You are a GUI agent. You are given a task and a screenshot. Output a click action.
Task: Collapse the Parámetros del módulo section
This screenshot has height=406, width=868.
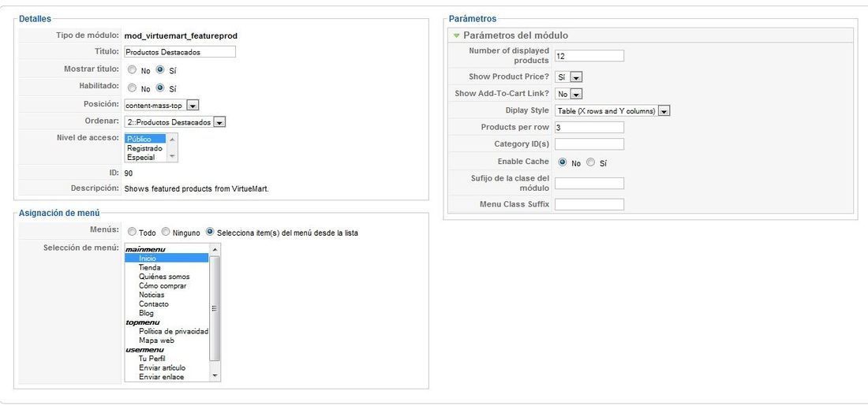pyautogui.click(x=456, y=35)
